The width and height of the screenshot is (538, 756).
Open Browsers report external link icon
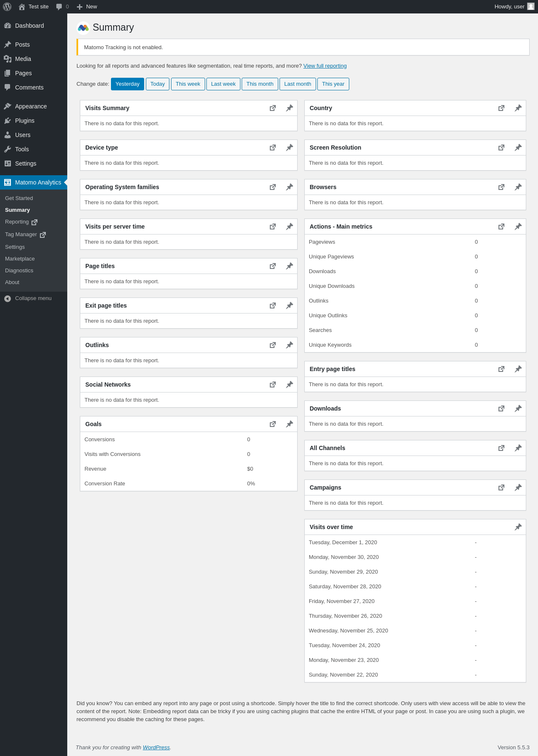501,187
